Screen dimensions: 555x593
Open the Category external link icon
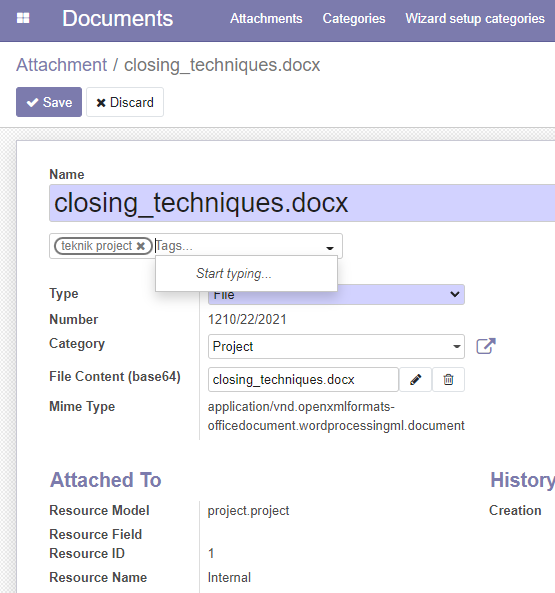(486, 346)
